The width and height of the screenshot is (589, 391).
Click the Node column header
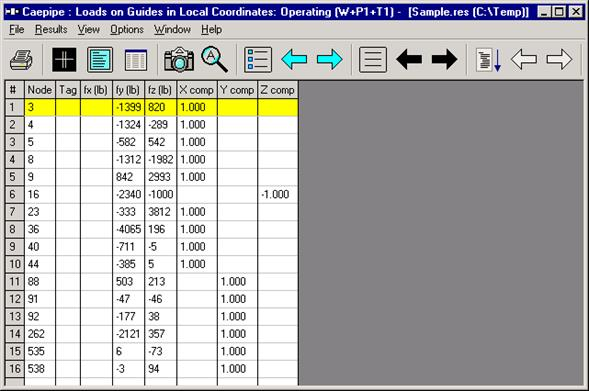coord(39,90)
